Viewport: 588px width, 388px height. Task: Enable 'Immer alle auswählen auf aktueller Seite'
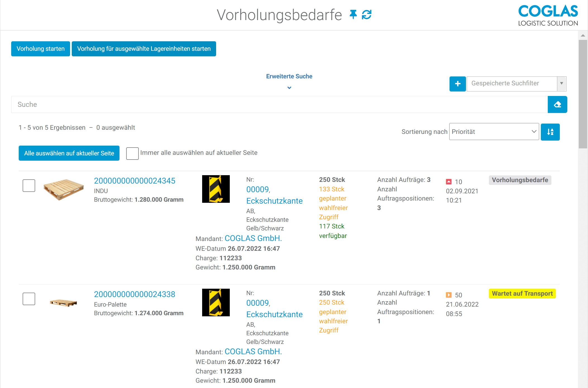click(x=132, y=153)
